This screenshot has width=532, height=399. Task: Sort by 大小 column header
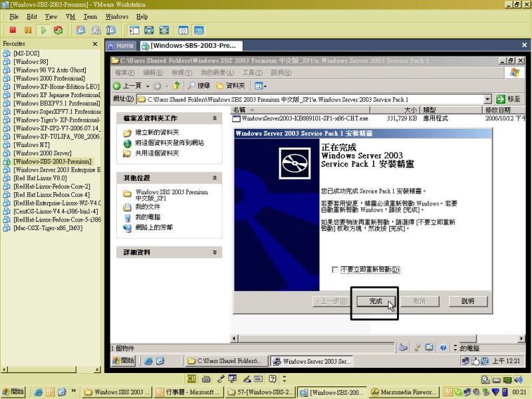click(395, 110)
